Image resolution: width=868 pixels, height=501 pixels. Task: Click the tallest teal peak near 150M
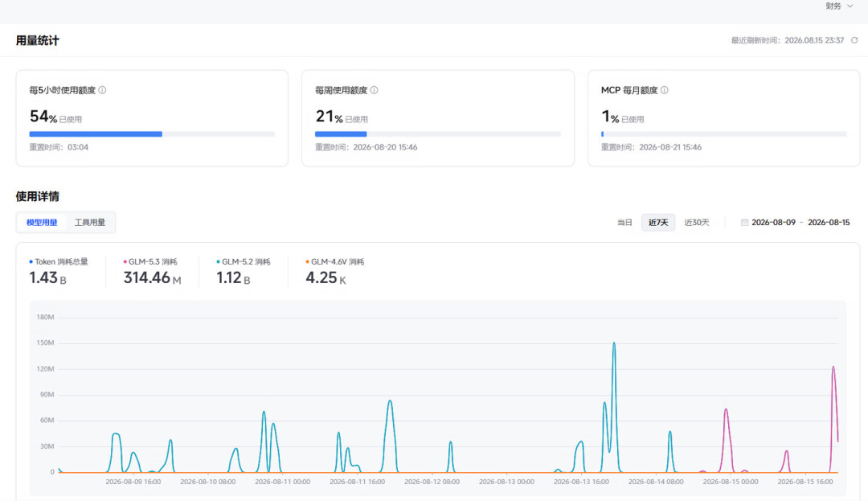coord(614,343)
